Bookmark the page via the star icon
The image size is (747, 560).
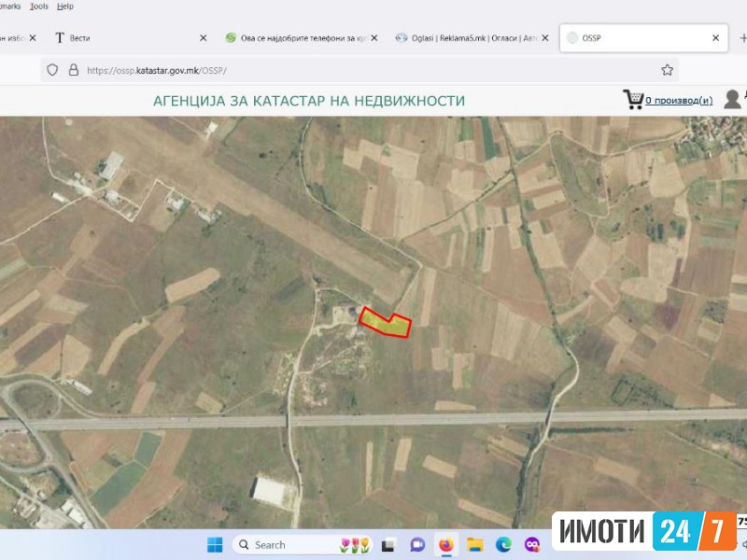click(x=665, y=68)
